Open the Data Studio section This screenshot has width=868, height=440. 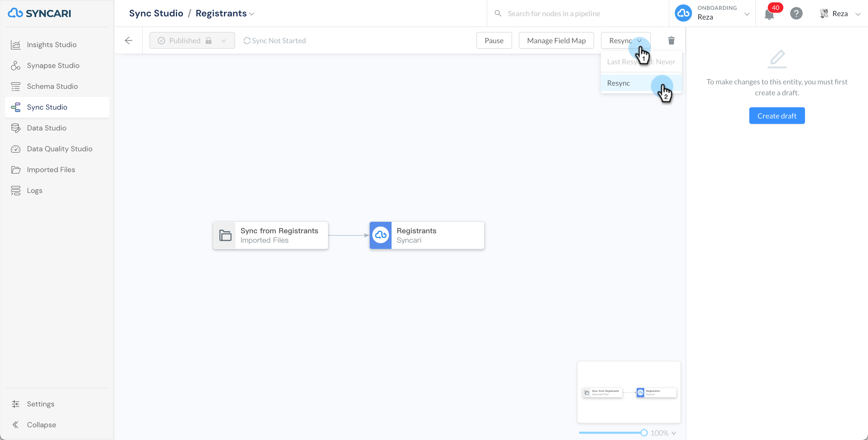coord(57,128)
